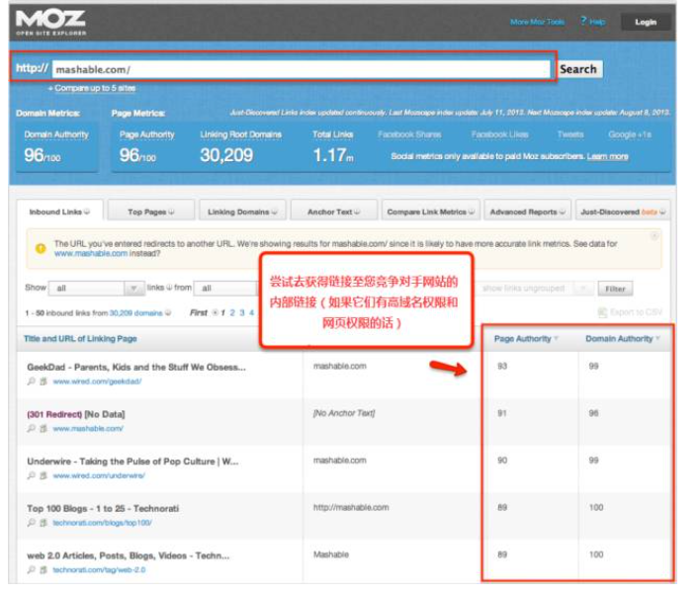The width and height of the screenshot is (700, 595).
Task: Click info icon after 'links' in filter row
Action: (169, 288)
